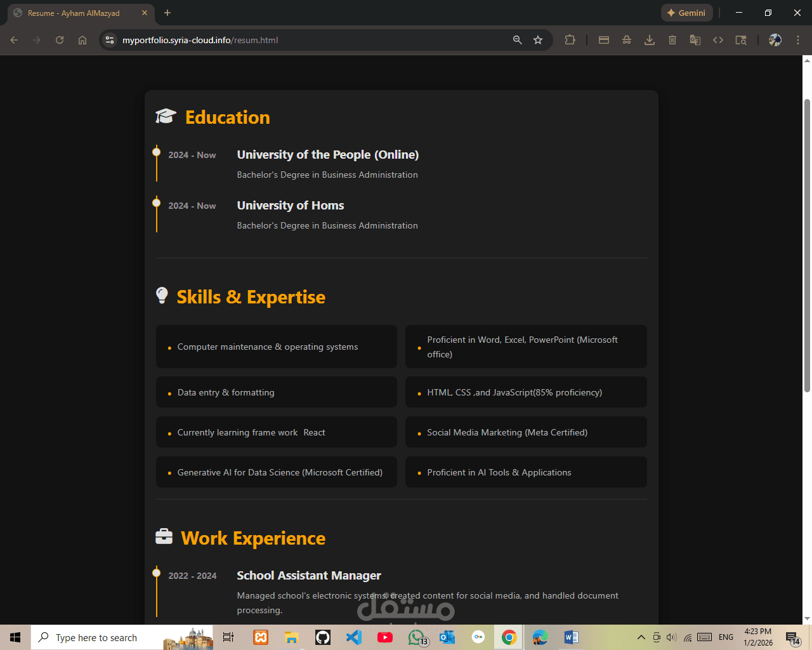
Task: Go back to the previous page
Action: [x=14, y=40]
